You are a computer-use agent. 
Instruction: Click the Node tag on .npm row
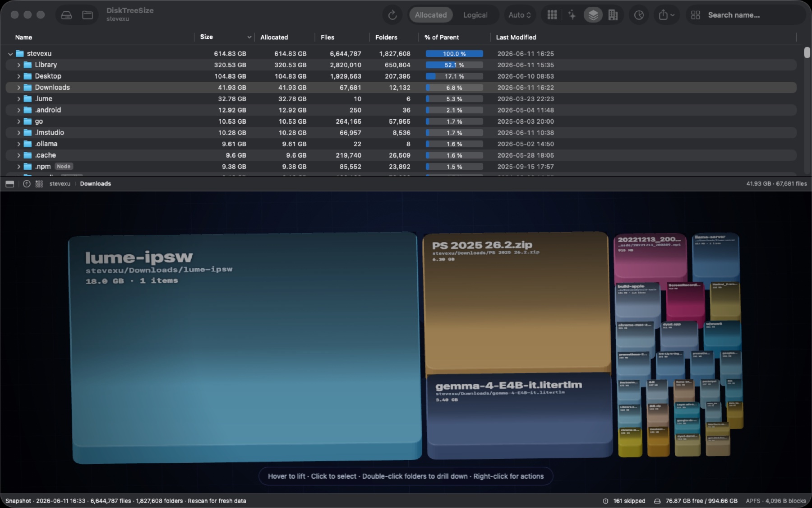point(64,167)
